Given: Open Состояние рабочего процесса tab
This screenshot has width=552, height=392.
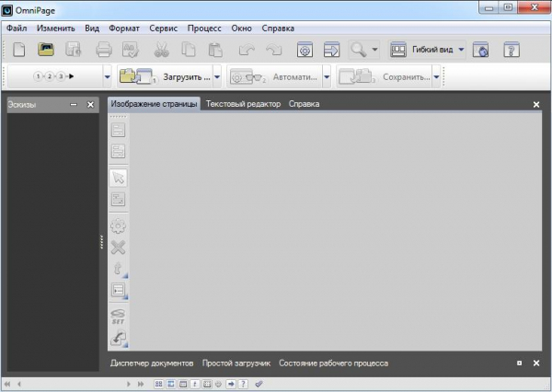Looking at the screenshot, I should (x=333, y=363).
